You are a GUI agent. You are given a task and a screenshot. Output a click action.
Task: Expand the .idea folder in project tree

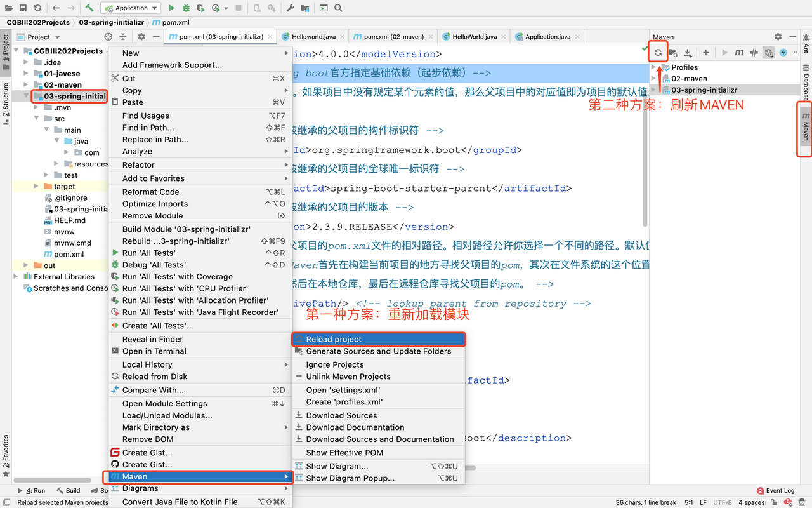(26, 62)
